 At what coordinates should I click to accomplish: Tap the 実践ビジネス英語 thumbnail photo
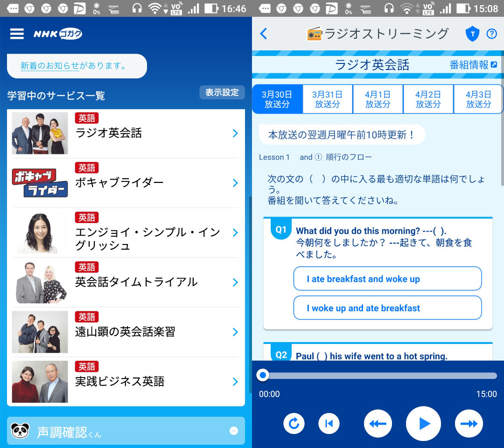coord(40,382)
